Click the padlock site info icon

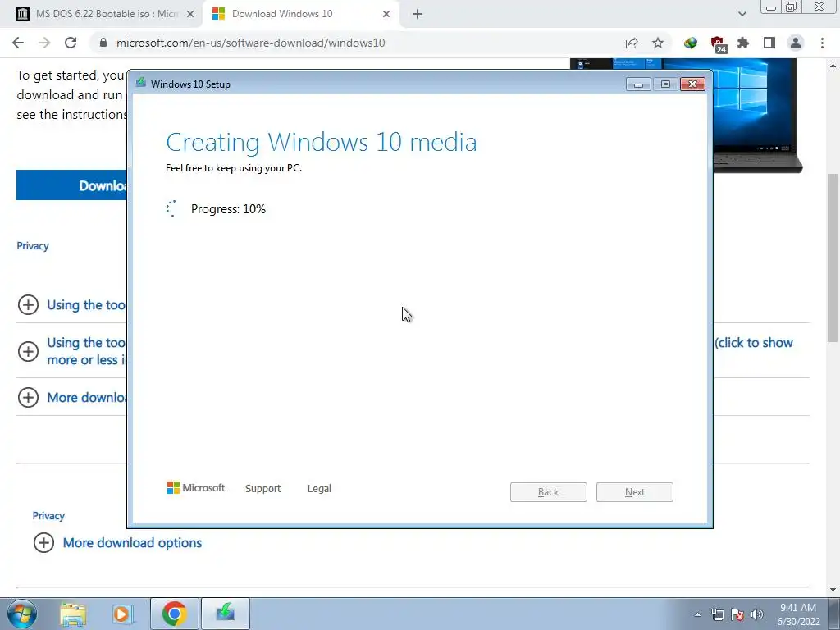tap(103, 43)
